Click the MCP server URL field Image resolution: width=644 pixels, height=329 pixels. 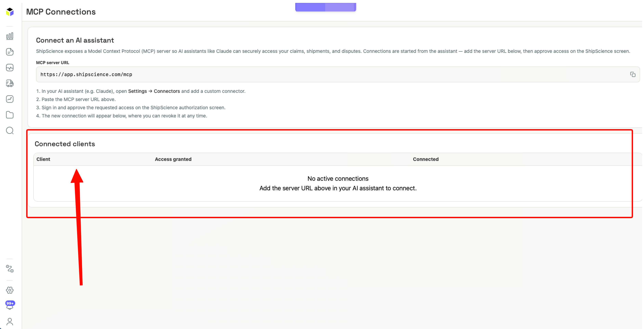338,75
